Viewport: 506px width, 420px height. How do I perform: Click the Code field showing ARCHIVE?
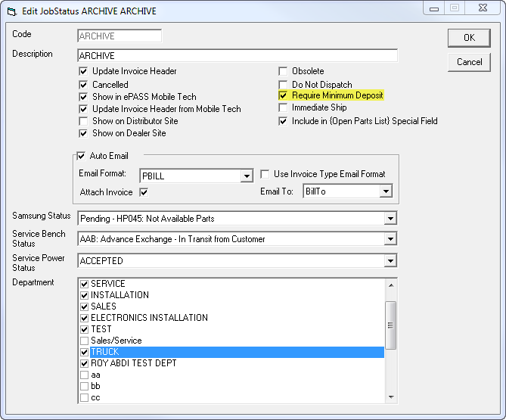[120, 36]
